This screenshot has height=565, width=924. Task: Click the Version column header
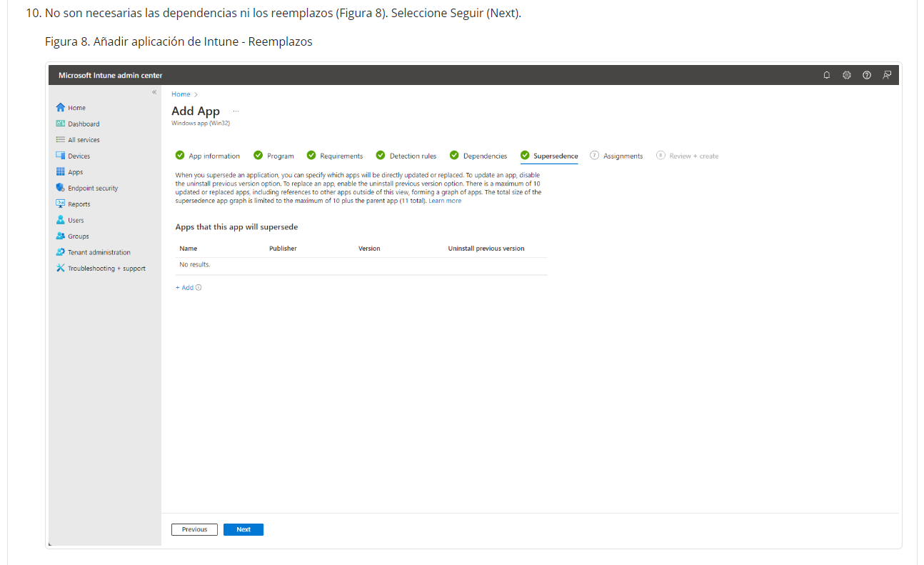(369, 249)
